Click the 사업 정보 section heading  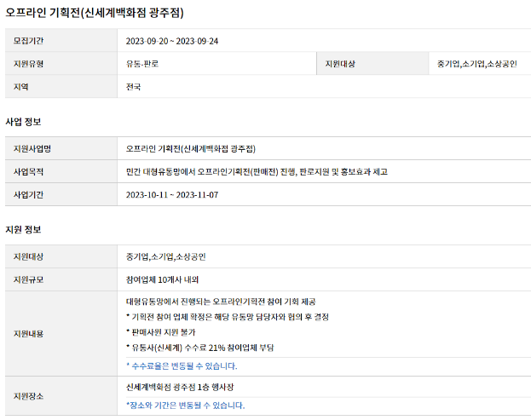coord(23,122)
